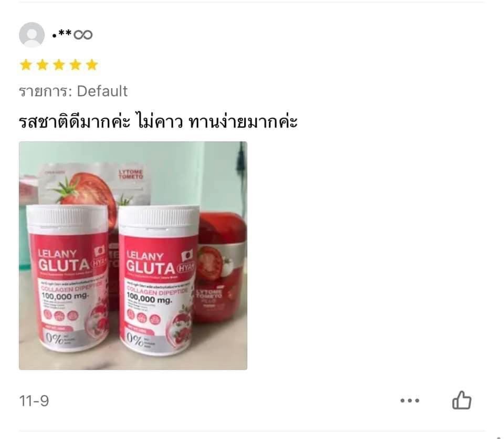The height and width of the screenshot is (439, 504).
Task: Select the Thai review text line
Action: point(158,122)
